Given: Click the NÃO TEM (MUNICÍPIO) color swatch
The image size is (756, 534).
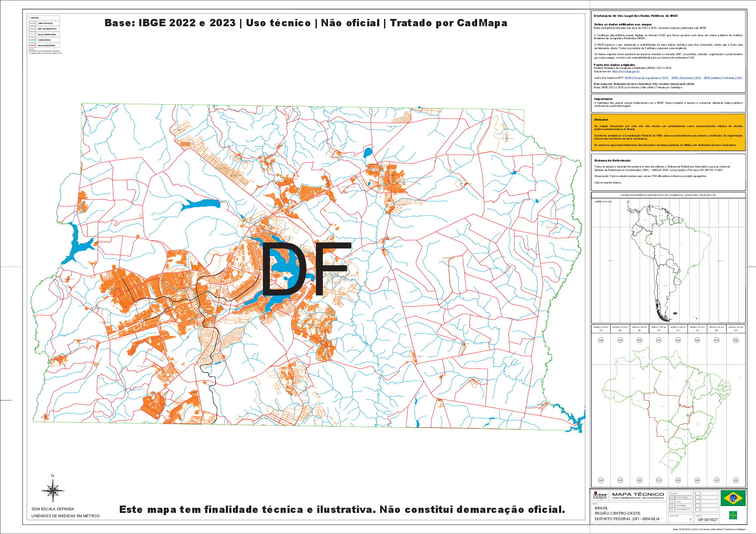Looking at the screenshot, I should click(x=32, y=29).
